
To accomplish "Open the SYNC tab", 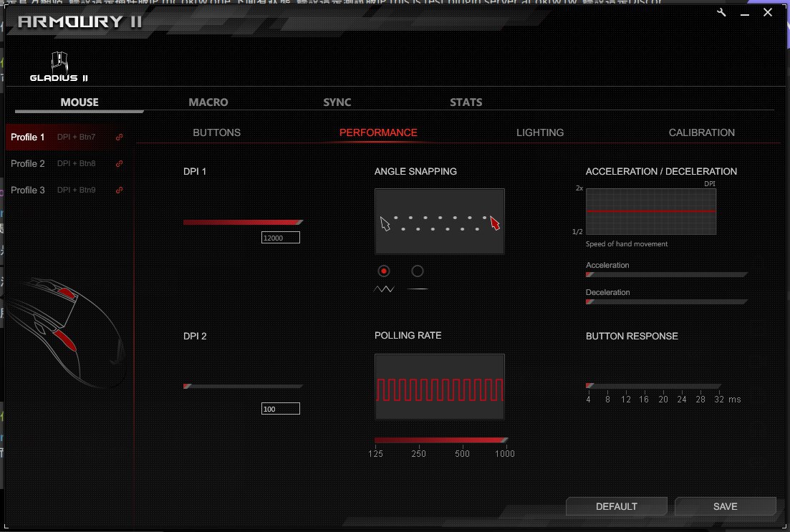I will coord(337,102).
